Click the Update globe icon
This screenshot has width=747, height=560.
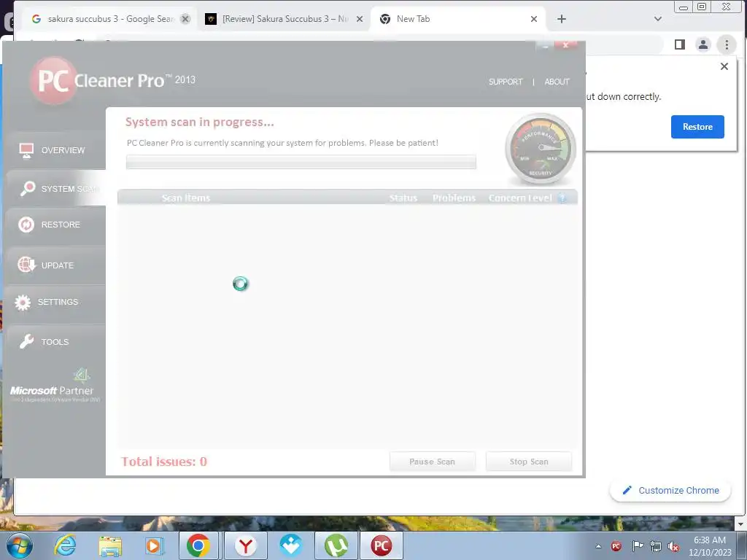(26, 264)
